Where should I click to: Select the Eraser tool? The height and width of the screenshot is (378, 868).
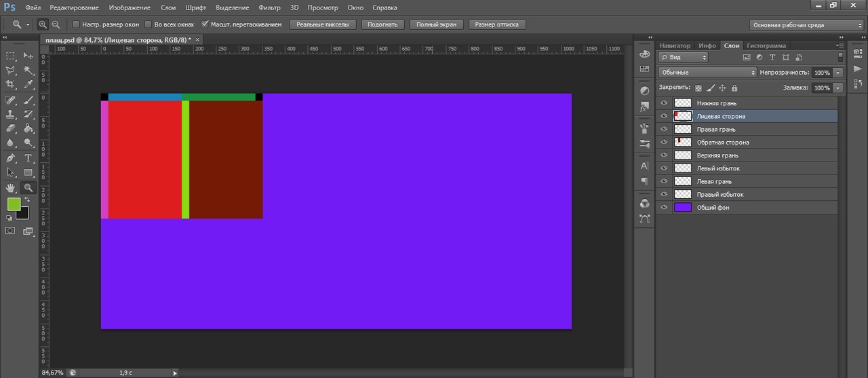coord(10,128)
